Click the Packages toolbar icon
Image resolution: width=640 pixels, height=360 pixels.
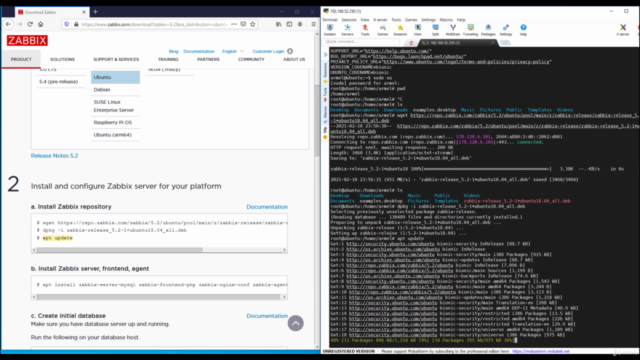point(488,29)
